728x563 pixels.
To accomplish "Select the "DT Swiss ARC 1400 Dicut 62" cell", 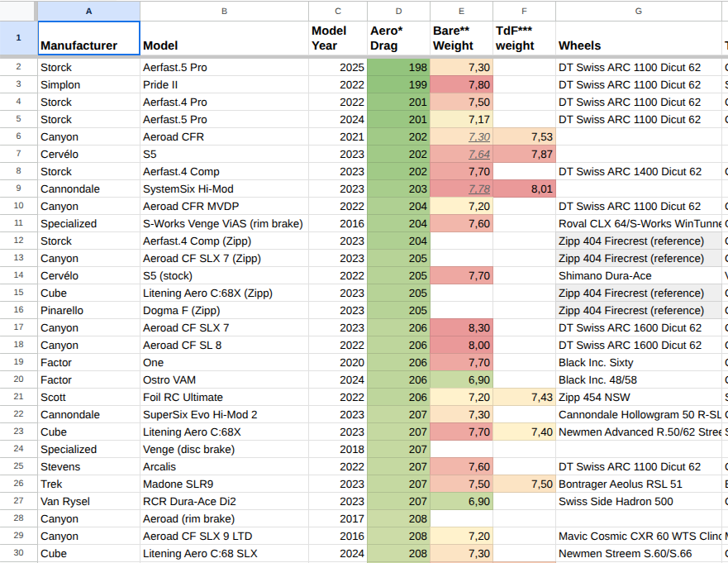I will pos(639,171).
